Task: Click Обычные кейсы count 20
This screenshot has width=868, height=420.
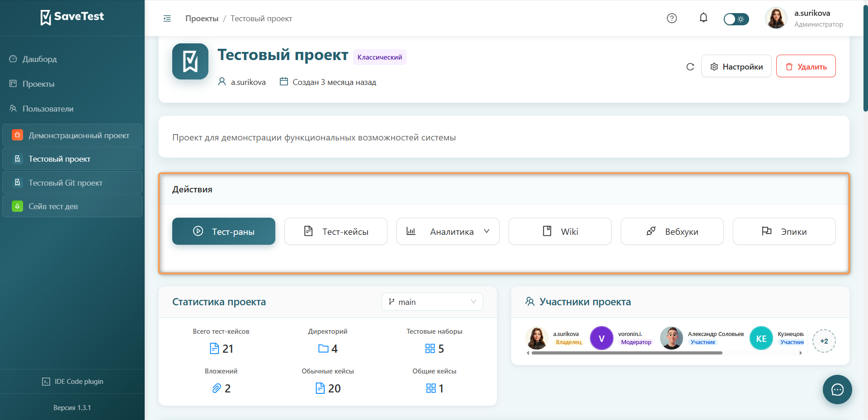Action: (328, 388)
